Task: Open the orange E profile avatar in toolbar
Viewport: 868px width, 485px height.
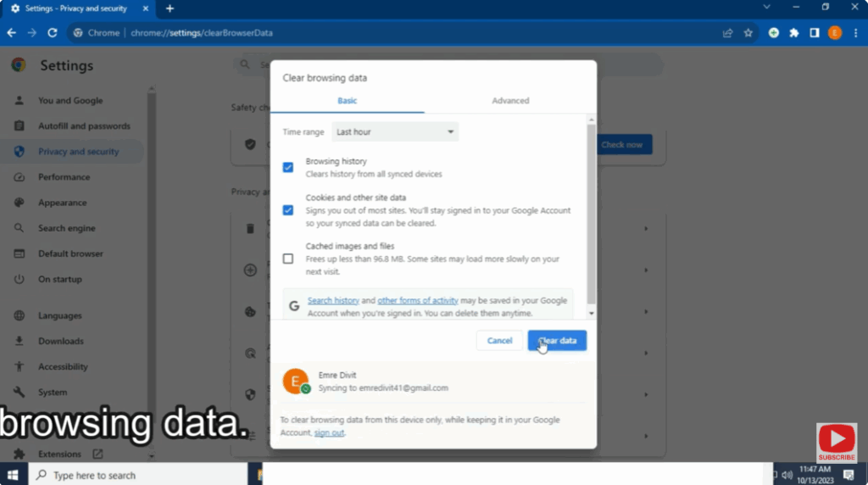Action: pos(835,33)
